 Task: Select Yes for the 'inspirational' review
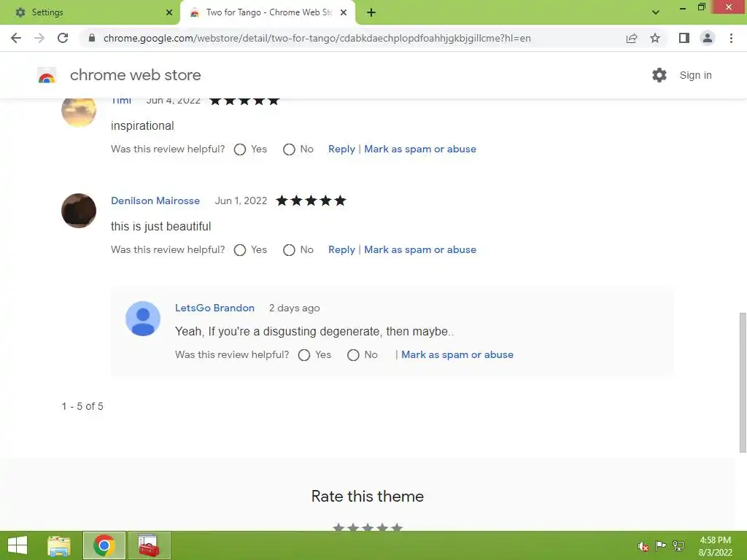239,149
